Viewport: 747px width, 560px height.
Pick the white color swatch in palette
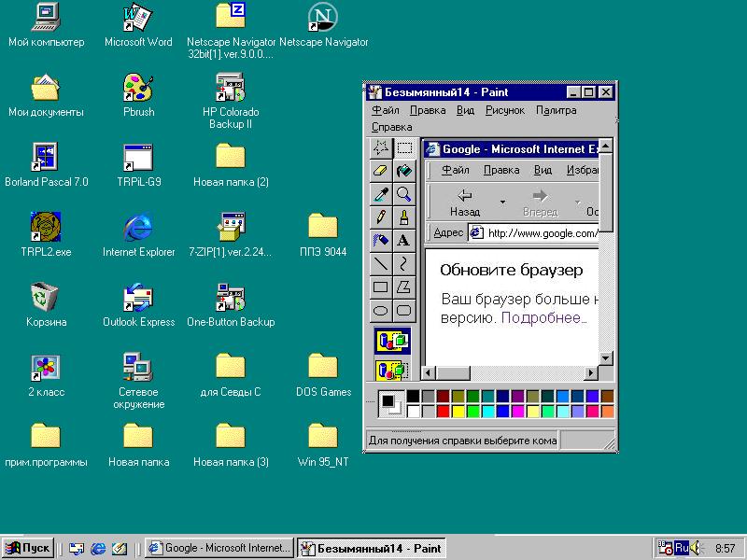pyautogui.click(x=413, y=411)
